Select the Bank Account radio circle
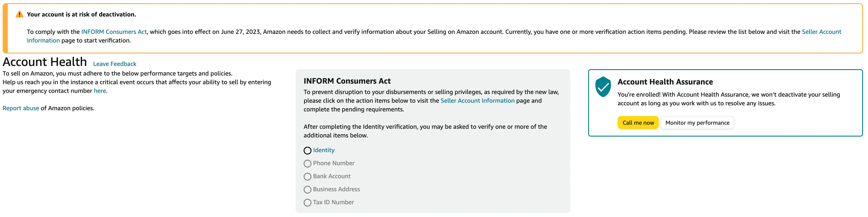868x217 pixels. [307, 176]
